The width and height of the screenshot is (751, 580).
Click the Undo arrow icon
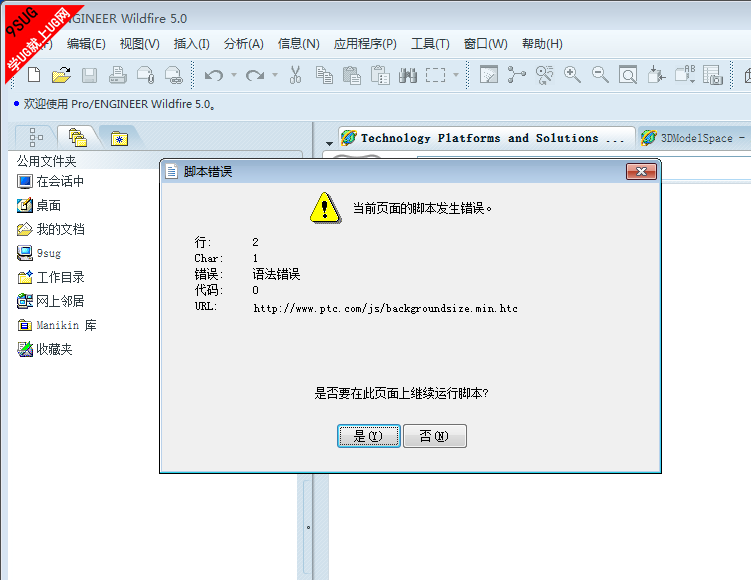[x=214, y=75]
